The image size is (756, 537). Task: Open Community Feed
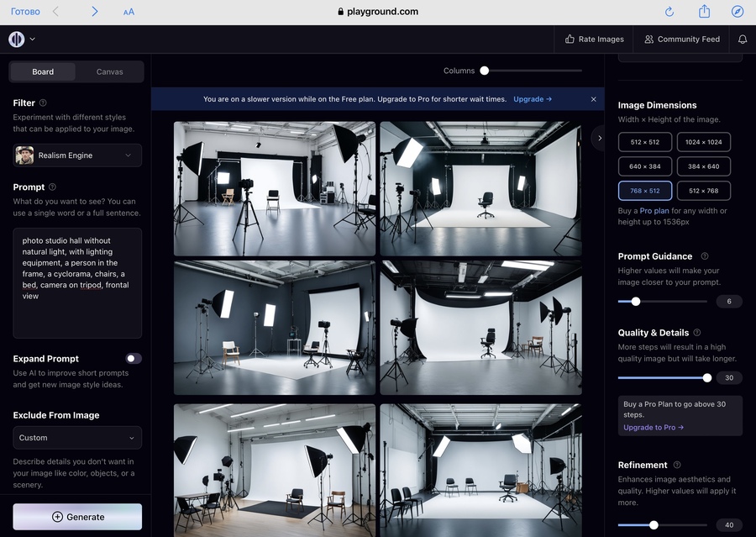tap(682, 39)
